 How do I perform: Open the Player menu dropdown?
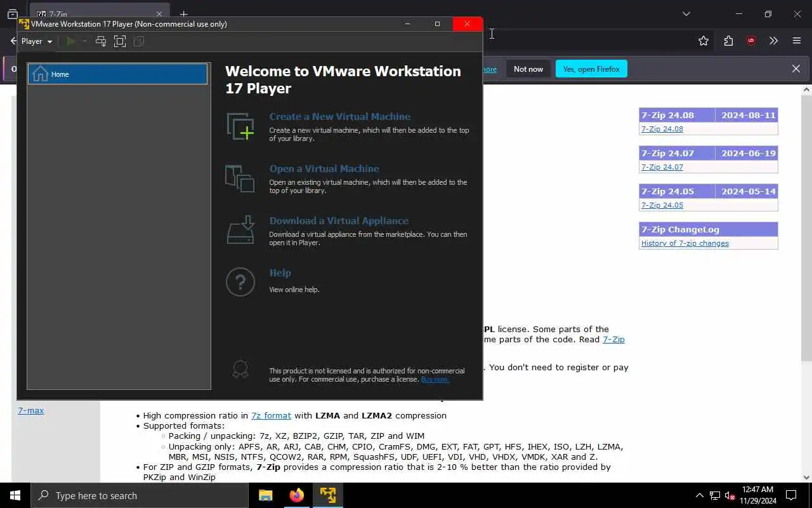(36, 41)
